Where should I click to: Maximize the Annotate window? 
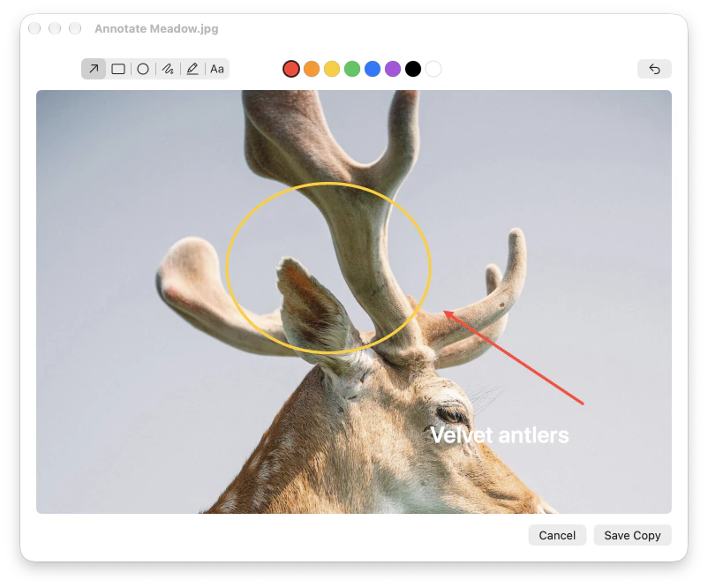(x=75, y=28)
